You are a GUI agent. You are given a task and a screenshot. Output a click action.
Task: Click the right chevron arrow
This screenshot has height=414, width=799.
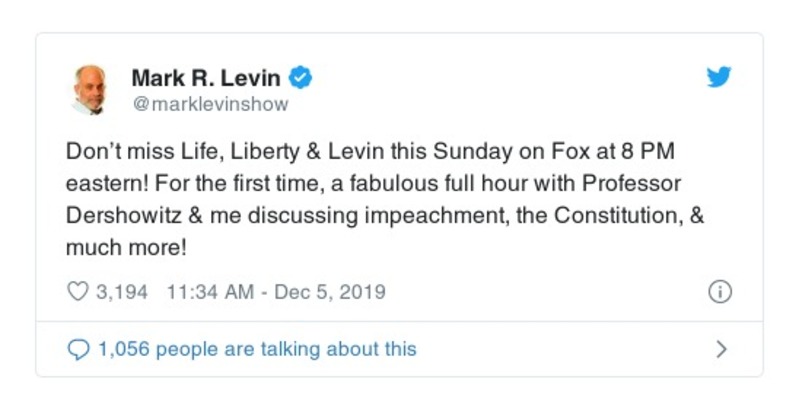click(x=721, y=349)
